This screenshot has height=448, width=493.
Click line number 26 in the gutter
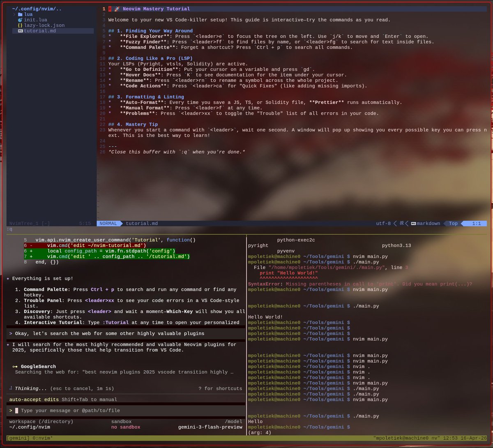pyautogui.click(x=102, y=152)
